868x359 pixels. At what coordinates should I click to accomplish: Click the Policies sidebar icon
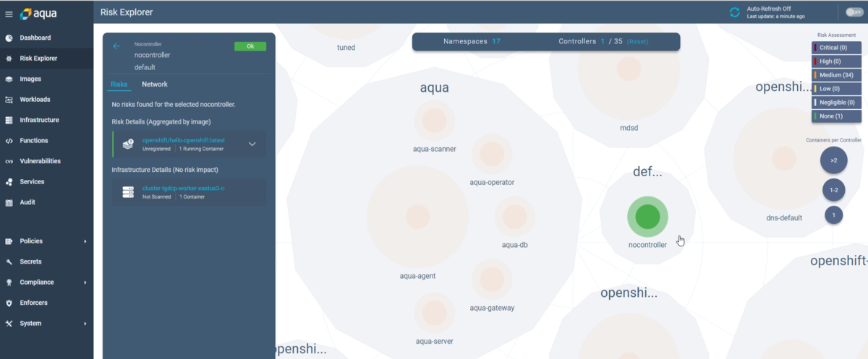[9, 241]
